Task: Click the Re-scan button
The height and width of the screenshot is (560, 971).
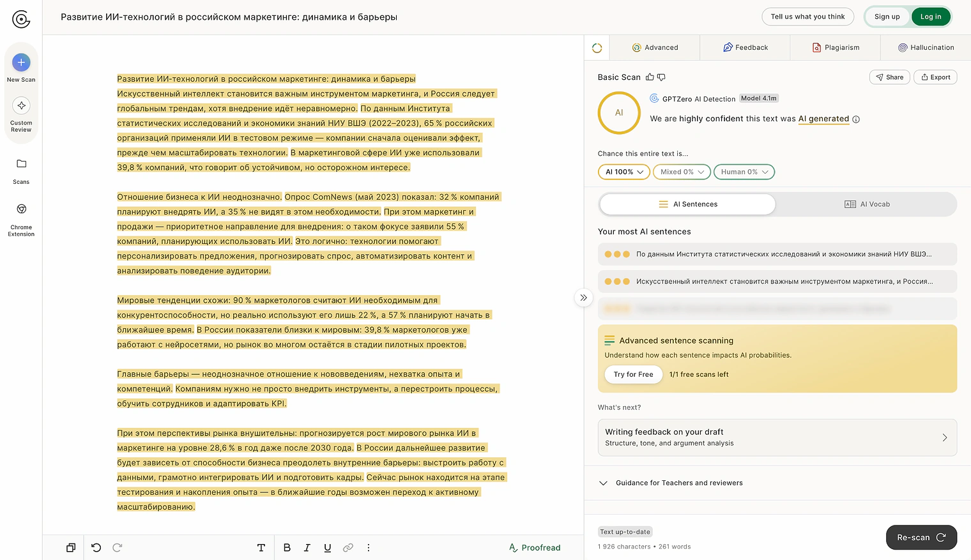Action: pos(921,538)
